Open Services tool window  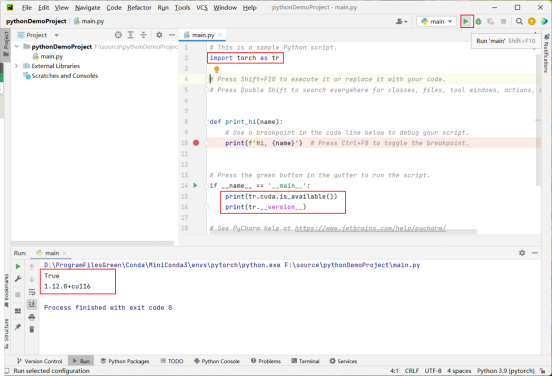(343, 361)
